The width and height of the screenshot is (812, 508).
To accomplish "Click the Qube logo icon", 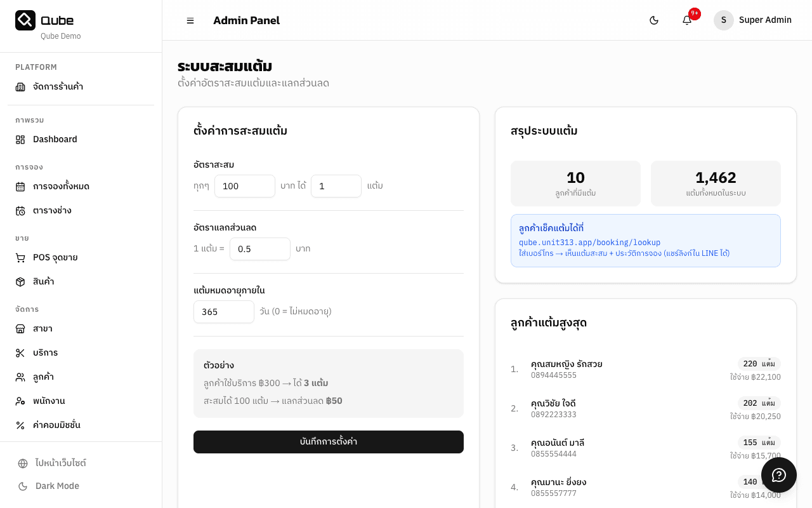I will [x=25, y=20].
